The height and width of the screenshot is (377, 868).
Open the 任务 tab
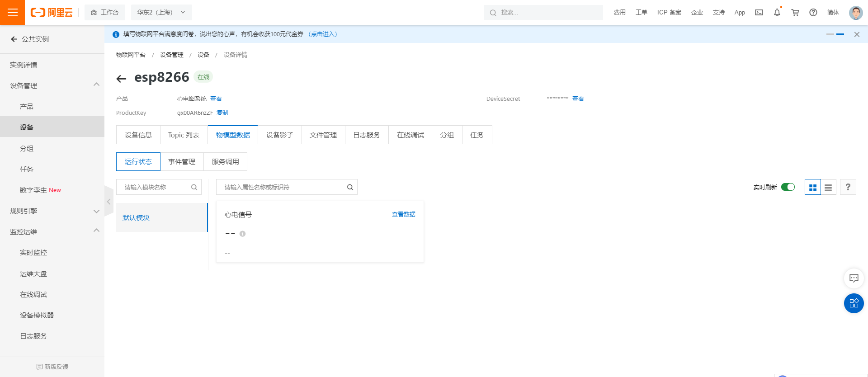click(x=477, y=135)
